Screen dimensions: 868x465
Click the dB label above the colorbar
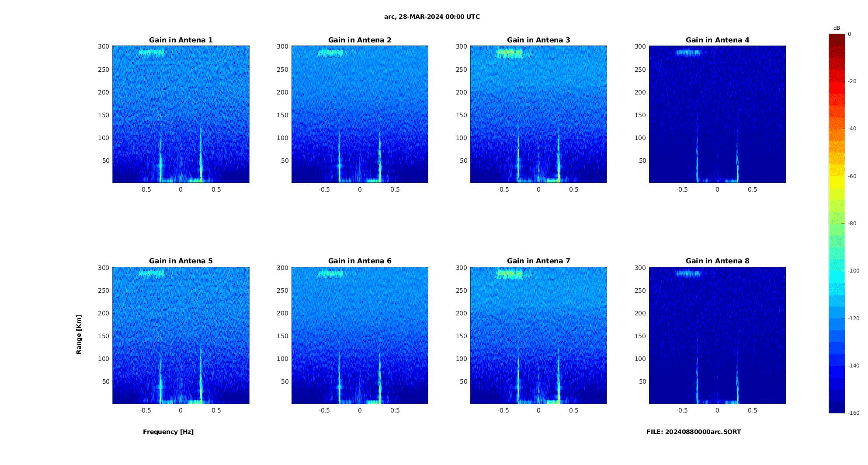(x=837, y=28)
